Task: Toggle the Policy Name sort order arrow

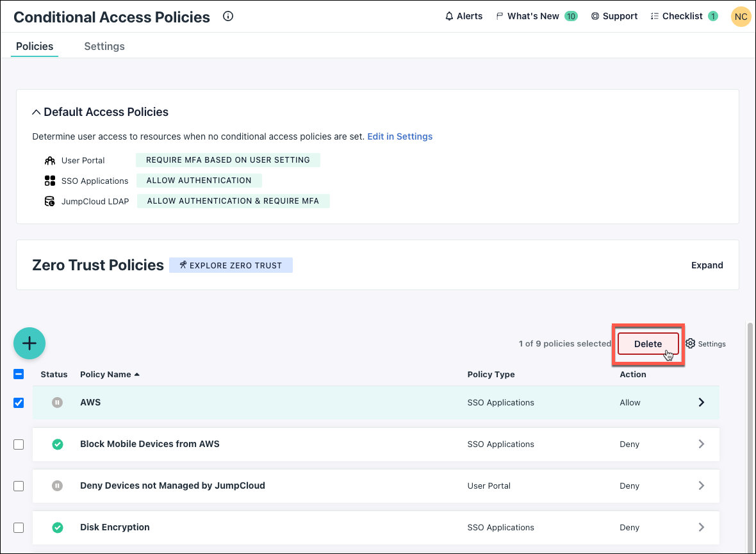Action: click(x=137, y=374)
